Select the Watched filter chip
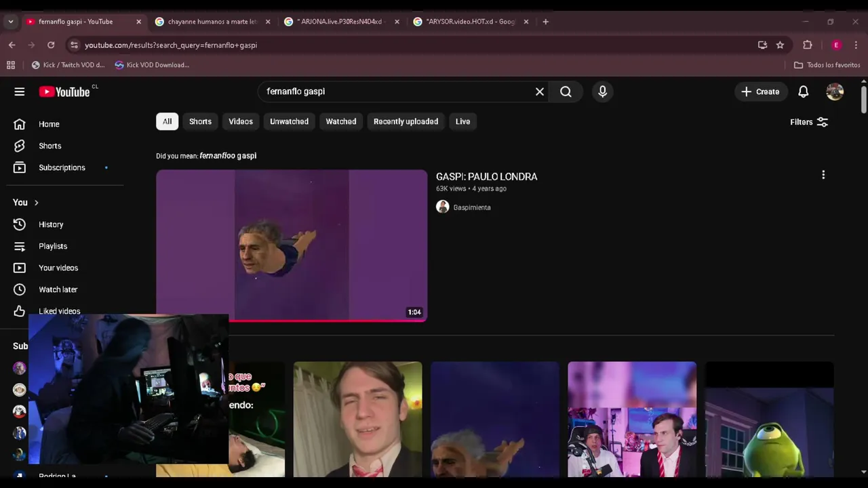Image resolution: width=868 pixels, height=488 pixels. click(341, 121)
